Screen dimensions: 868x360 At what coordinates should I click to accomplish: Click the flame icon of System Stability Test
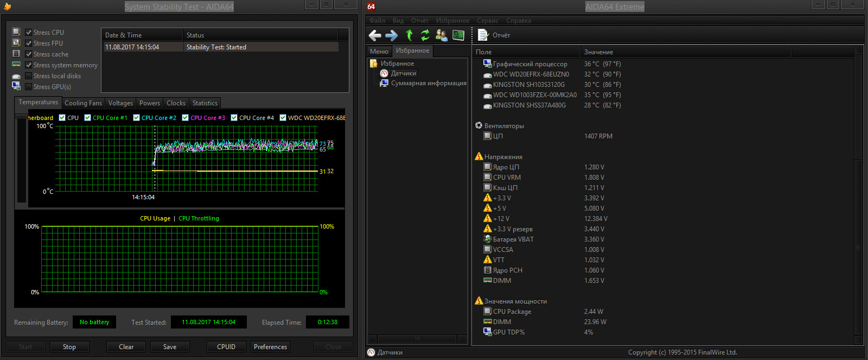click(7, 7)
